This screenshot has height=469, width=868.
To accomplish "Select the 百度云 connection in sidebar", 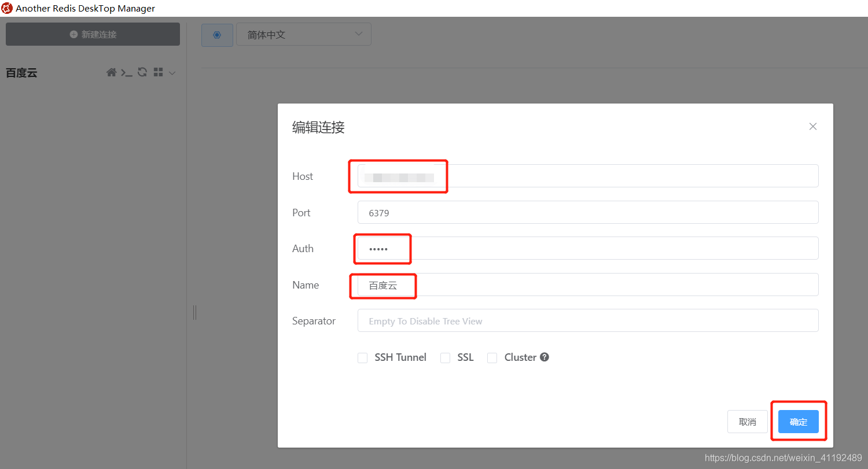I will [x=21, y=73].
